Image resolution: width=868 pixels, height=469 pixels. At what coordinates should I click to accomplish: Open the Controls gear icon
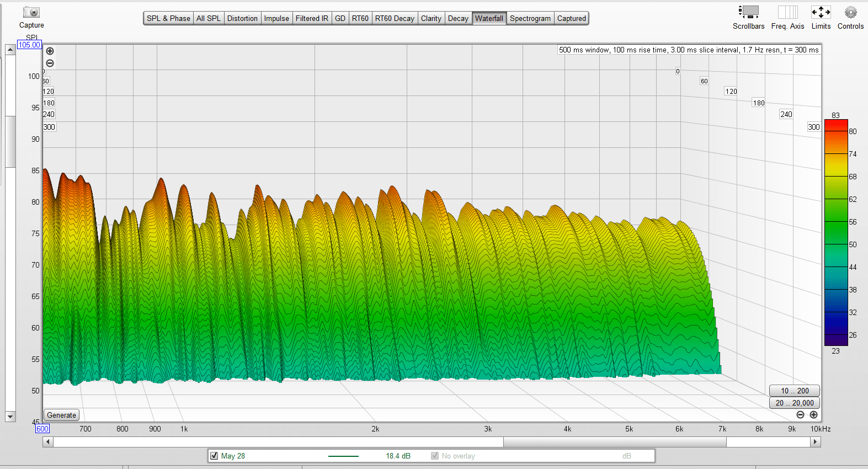[x=850, y=12]
